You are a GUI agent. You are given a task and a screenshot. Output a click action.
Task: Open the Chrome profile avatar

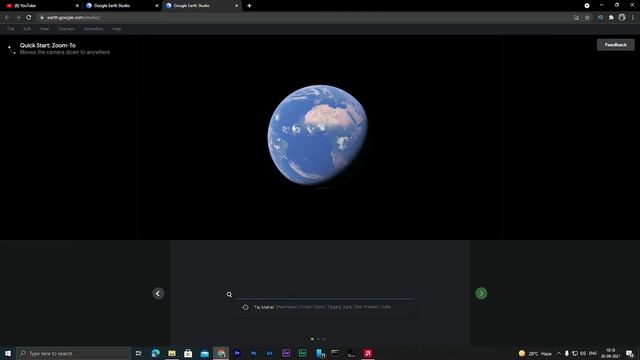click(x=622, y=18)
